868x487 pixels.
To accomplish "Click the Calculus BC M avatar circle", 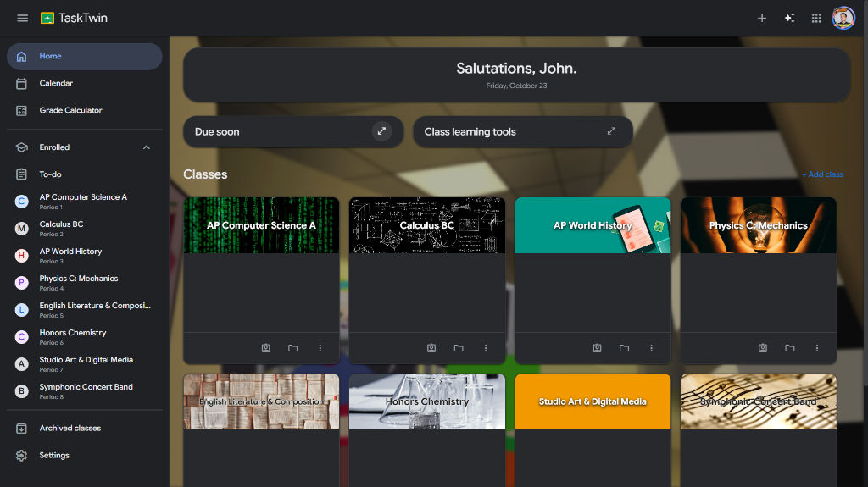I will pos(21,229).
